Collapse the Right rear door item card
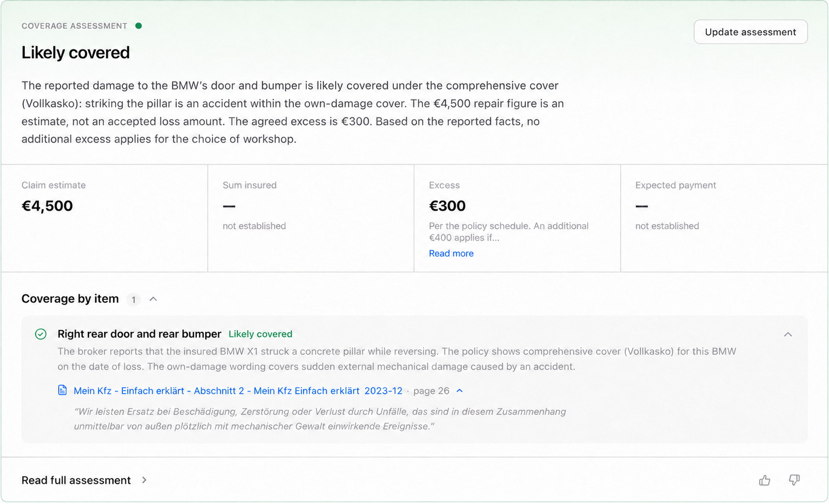 click(x=788, y=334)
